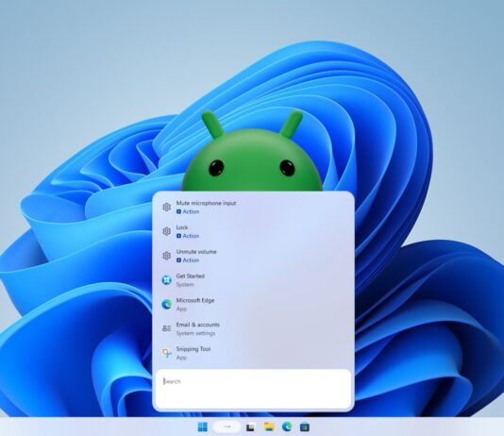Click the Action badge under Unmute volume
The width and height of the screenshot is (504, 436).
[188, 260]
